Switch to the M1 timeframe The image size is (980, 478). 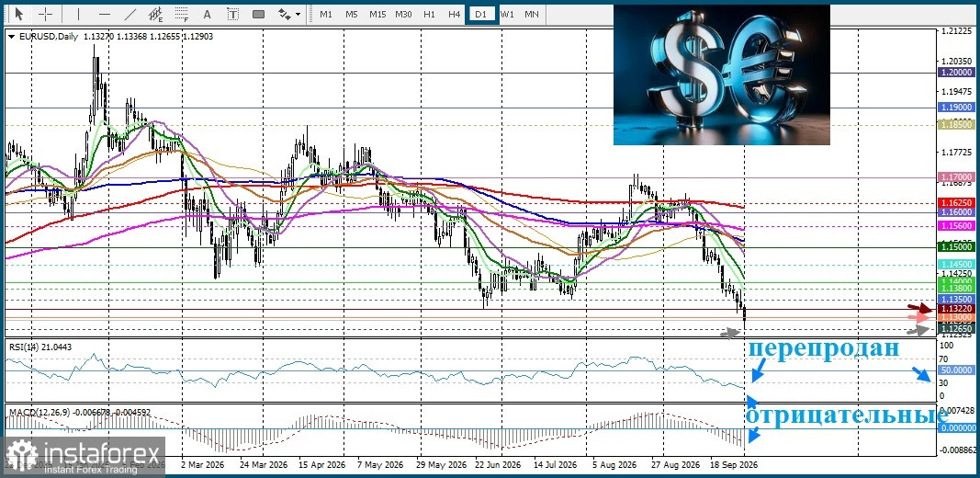[326, 14]
